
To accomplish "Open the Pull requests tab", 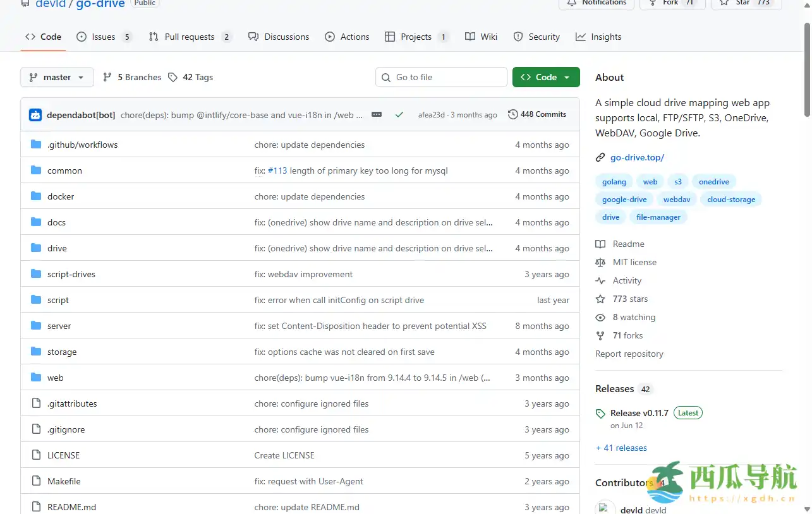I will [x=190, y=37].
